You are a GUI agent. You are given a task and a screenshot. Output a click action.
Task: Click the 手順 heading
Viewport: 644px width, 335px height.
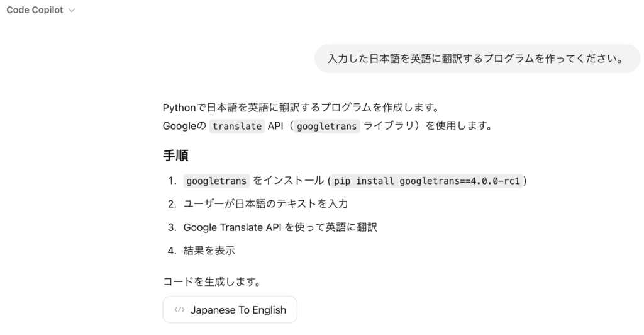[176, 156]
